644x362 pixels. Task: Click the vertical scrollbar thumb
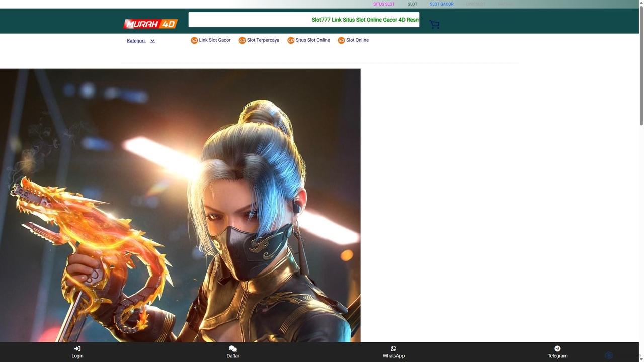pos(641,65)
